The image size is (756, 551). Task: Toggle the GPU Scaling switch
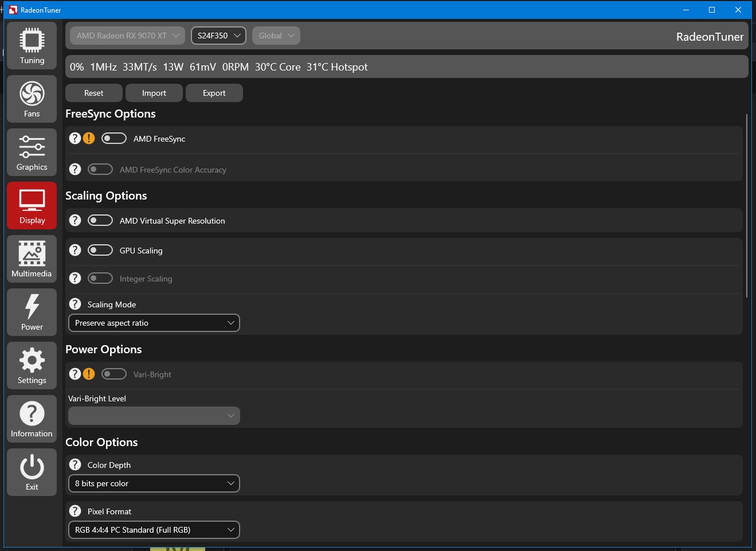(x=100, y=250)
